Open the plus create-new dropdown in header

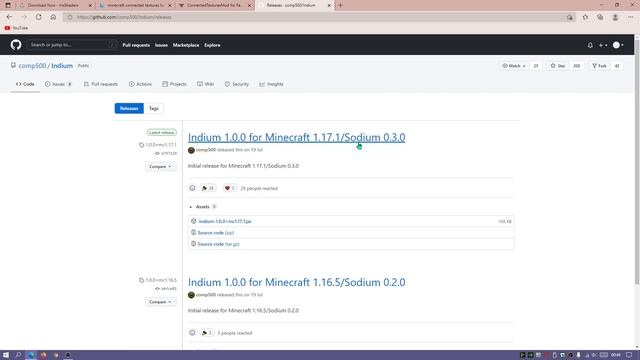coord(603,45)
